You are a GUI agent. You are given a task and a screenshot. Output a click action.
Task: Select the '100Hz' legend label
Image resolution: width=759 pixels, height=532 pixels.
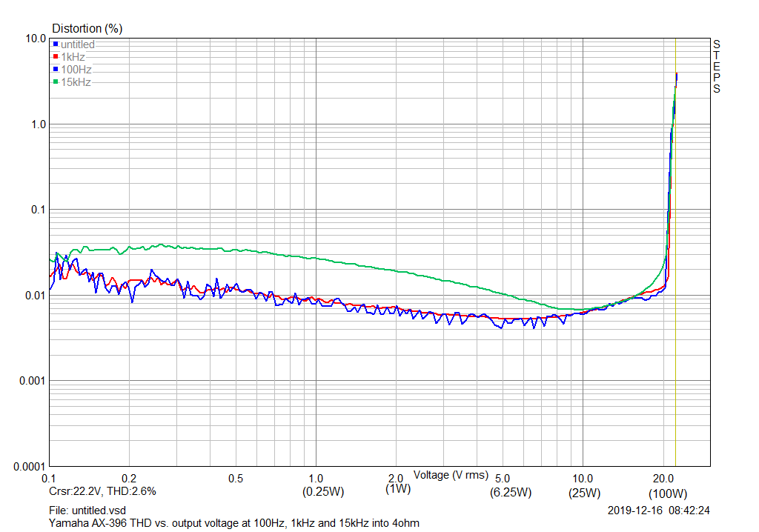click(76, 70)
